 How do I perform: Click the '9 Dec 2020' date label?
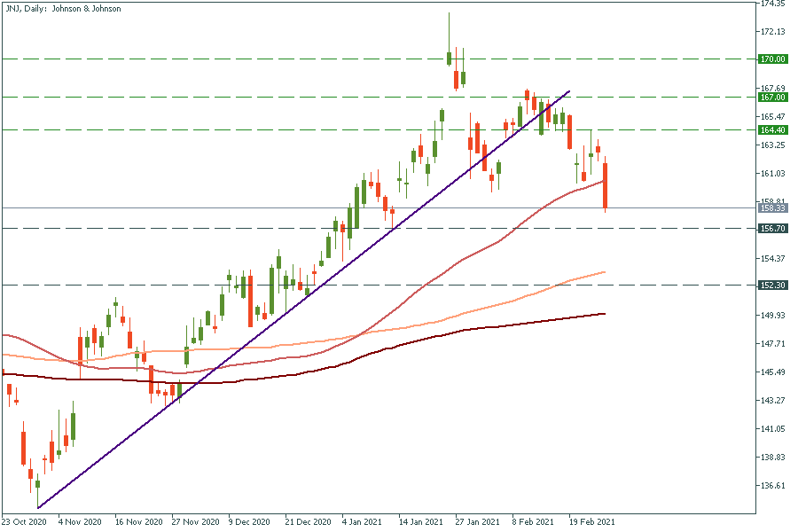[249, 522]
